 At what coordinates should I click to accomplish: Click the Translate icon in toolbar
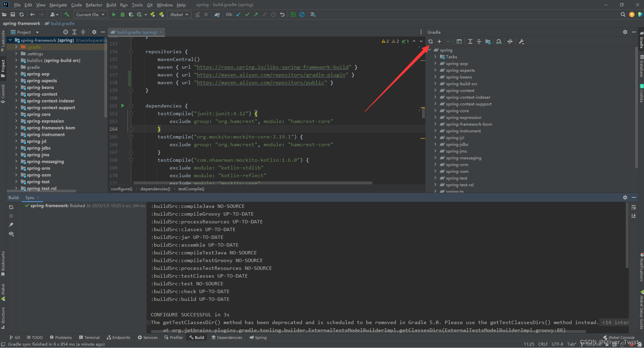(x=313, y=14)
